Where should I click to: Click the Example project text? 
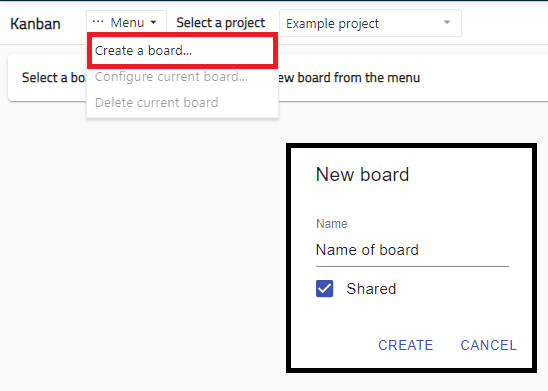coord(332,24)
